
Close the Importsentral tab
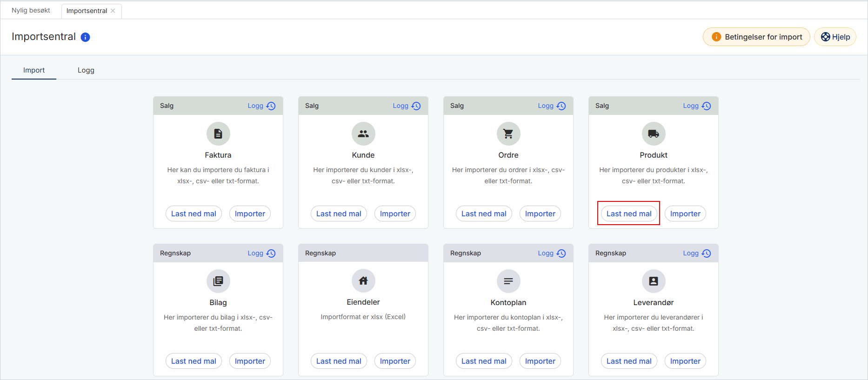(x=113, y=11)
